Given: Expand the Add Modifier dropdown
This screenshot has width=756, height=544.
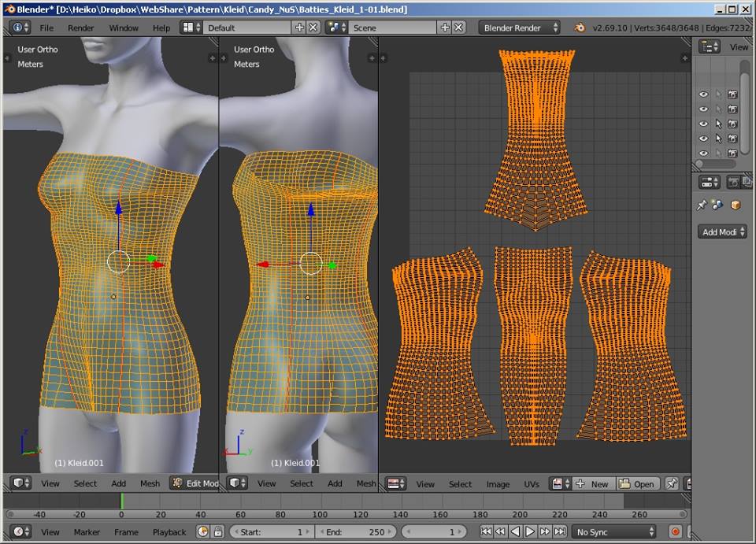Looking at the screenshot, I should 722,232.
